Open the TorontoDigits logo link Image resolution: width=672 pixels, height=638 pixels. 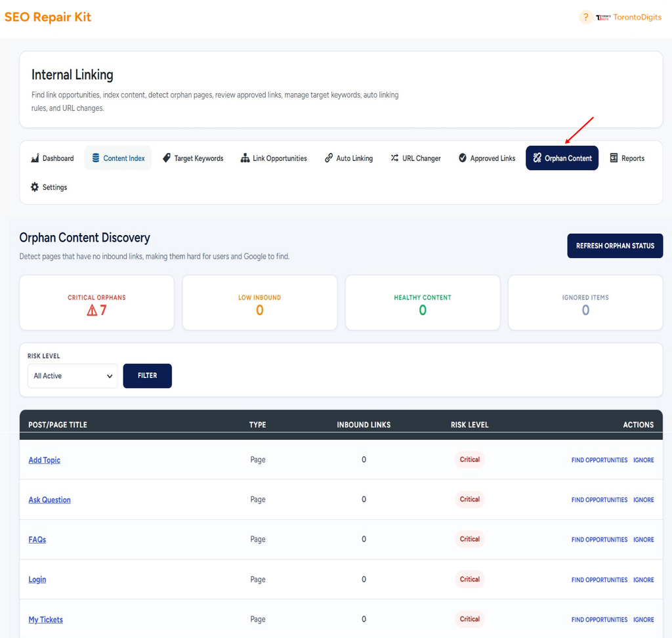[629, 17]
